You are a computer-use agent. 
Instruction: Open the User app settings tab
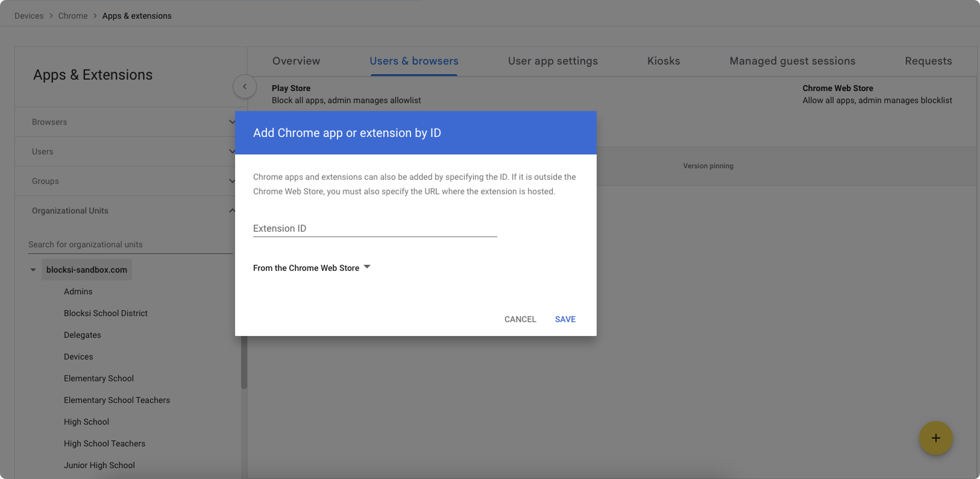(x=553, y=61)
